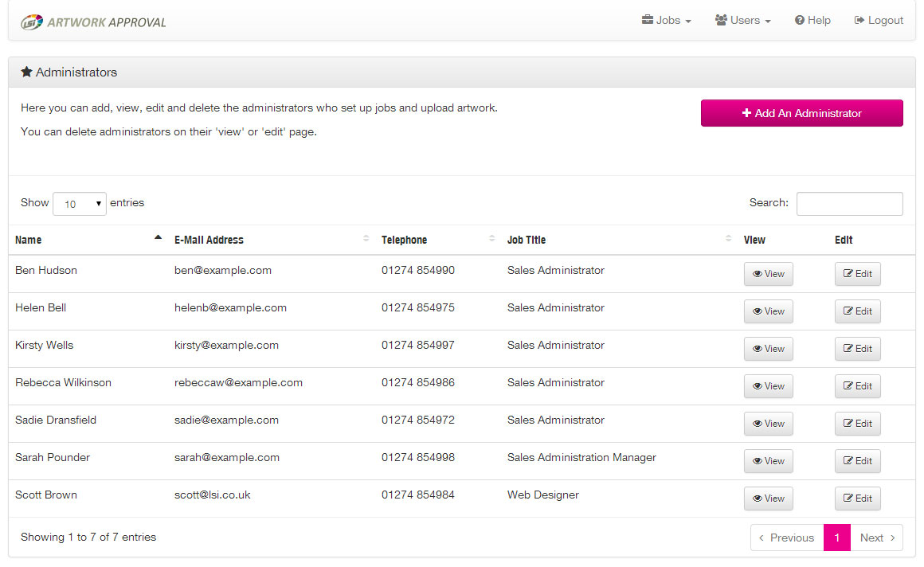Sort table by Job Title column
Image resolution: width=924 pixels, height=567 pixels.
620,240
